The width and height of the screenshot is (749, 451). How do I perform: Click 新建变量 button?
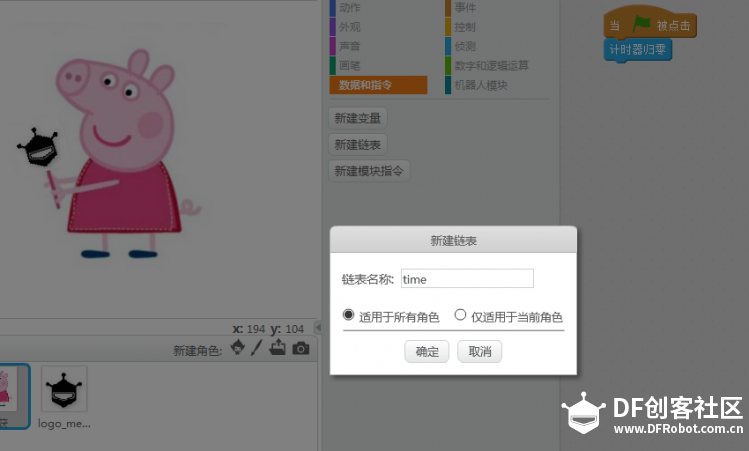358,118
